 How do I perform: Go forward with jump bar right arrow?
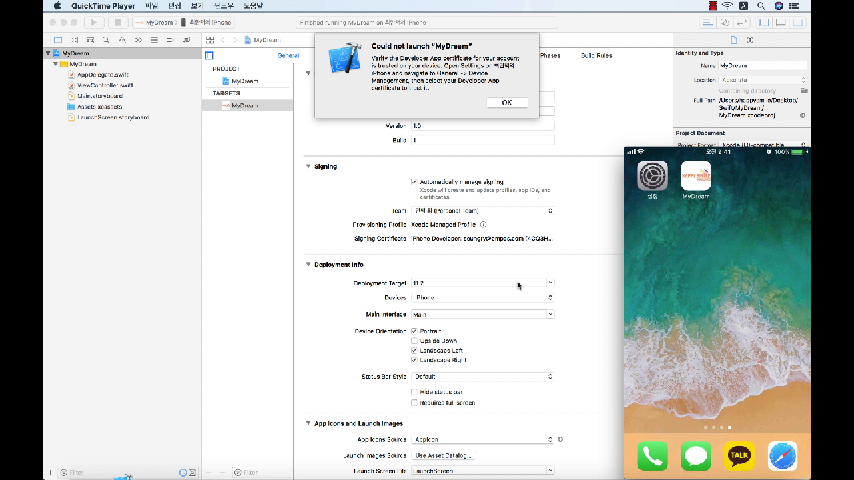[x=235, y=40]
